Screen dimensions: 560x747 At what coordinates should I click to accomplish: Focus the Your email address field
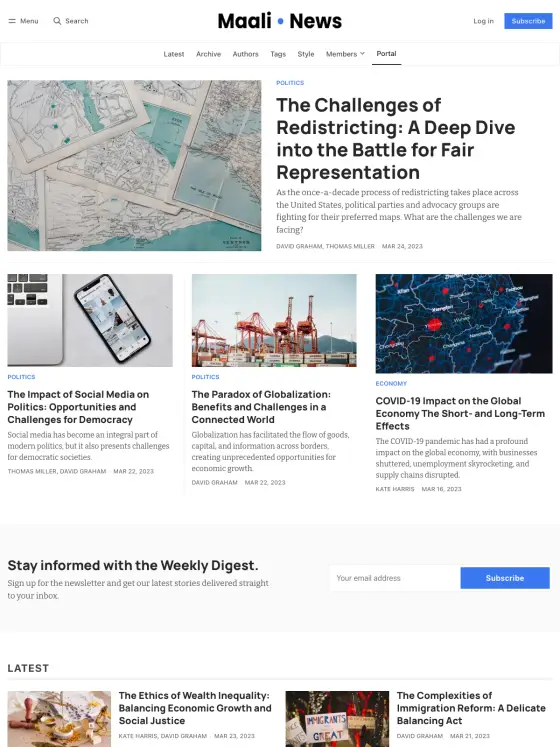point(395,578)
